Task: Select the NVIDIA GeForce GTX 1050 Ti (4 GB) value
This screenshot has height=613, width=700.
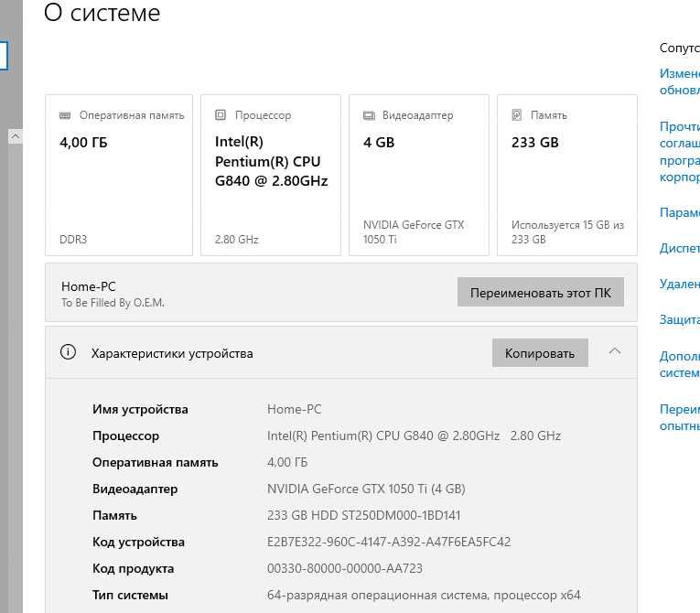Action: [366, 489]
